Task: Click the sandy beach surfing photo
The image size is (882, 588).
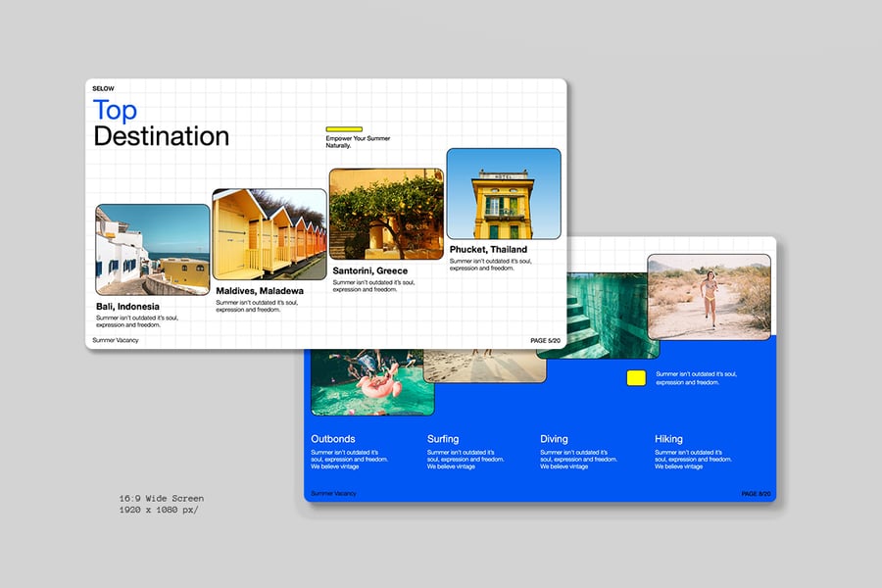Action: coord(485,366)
